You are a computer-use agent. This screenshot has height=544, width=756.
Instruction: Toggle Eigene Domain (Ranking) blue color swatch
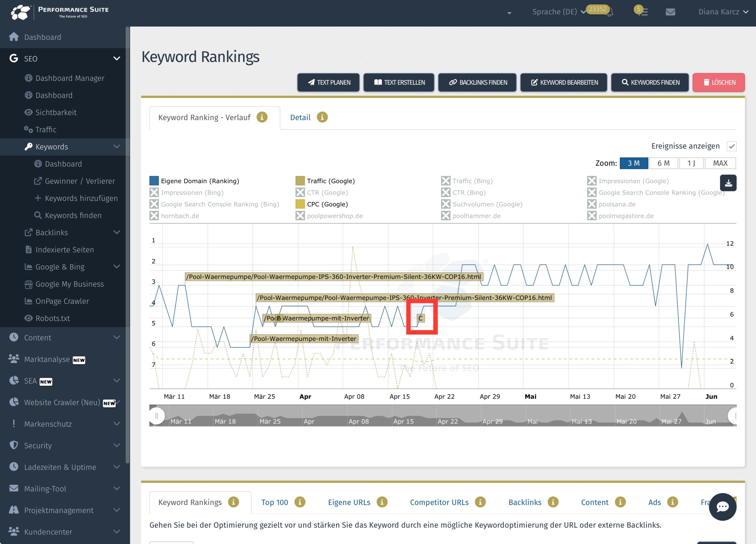[x=154, y=181]
